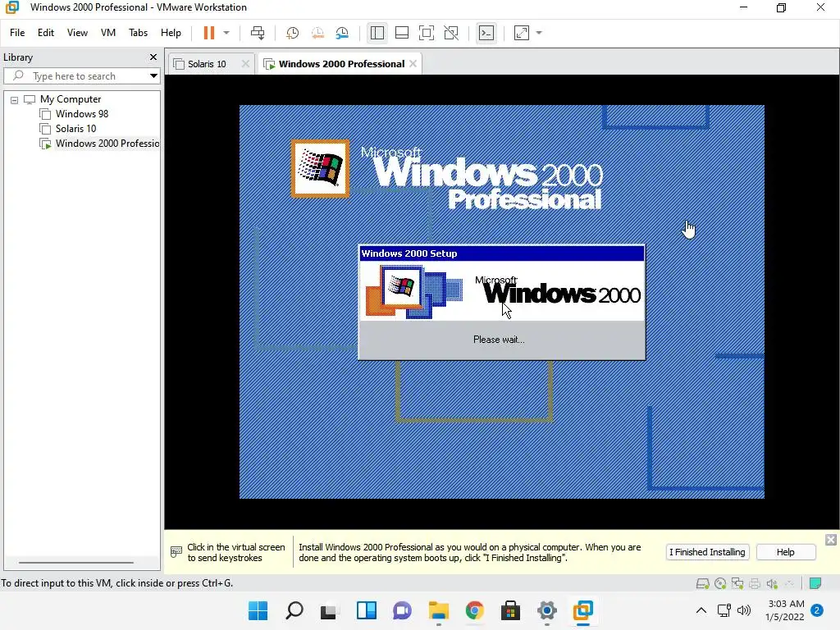Open the Chat app from taskbar
Viewport: 840px width, 630px height.
[402, 610]
